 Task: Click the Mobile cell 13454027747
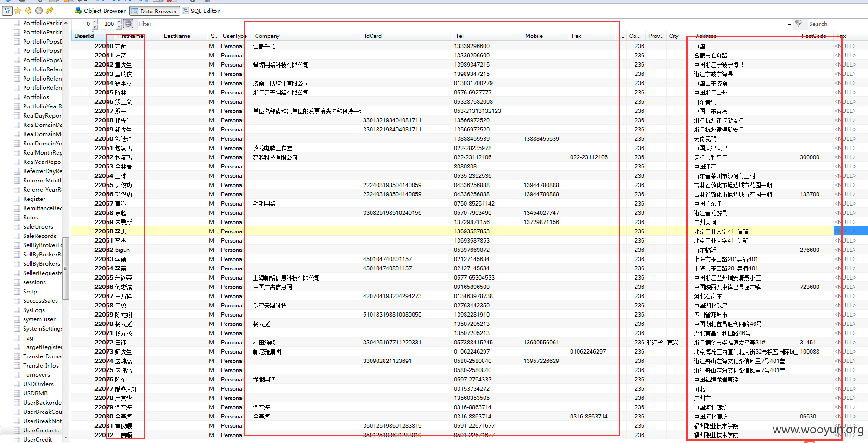[541, 213]
